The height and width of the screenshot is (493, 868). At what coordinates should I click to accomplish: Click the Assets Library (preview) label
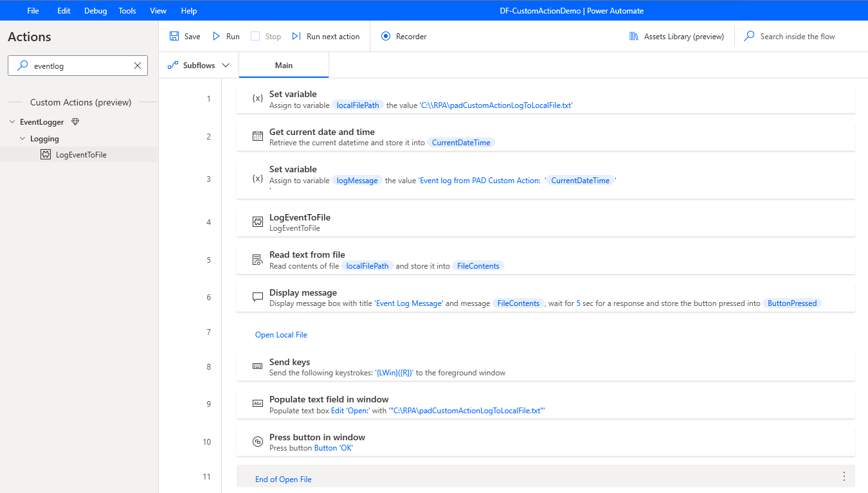click(x=684, y=37)
